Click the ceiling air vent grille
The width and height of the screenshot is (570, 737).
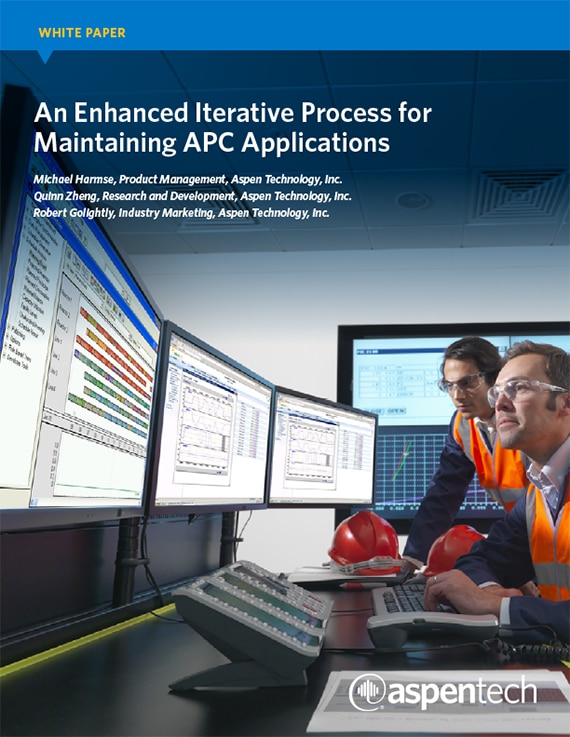point(519,196)
